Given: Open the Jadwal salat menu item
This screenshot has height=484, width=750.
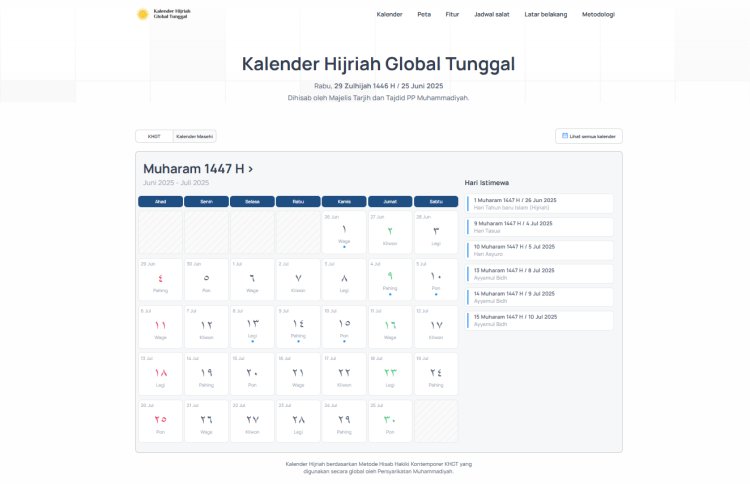Looking at the screenshot, I should (492, 14).
